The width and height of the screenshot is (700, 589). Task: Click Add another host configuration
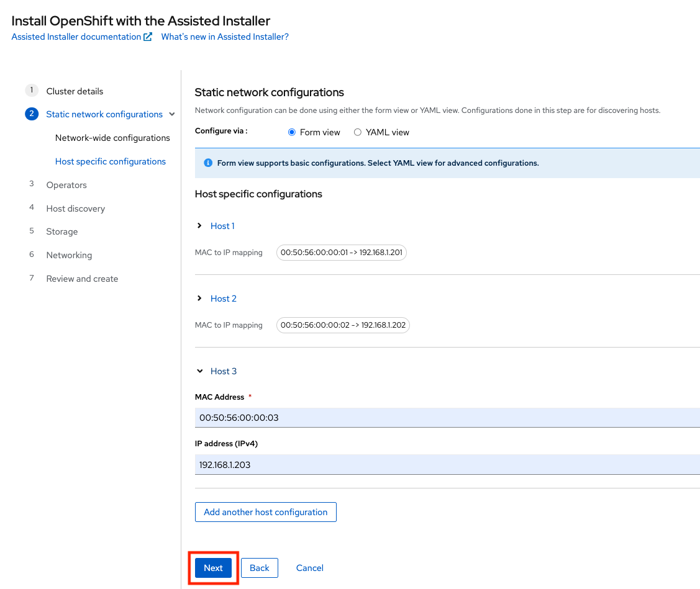[x=265, y=511]
